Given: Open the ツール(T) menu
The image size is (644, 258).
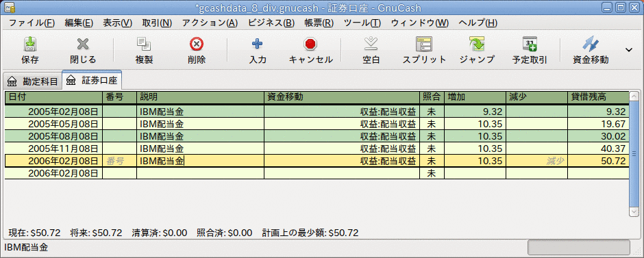Looking at the screenshot, I should (x=362, y=23).
